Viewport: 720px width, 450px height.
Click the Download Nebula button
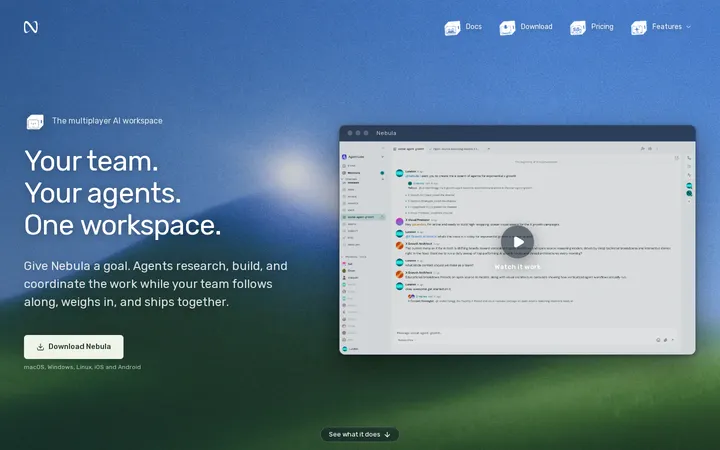click(73, 347)
